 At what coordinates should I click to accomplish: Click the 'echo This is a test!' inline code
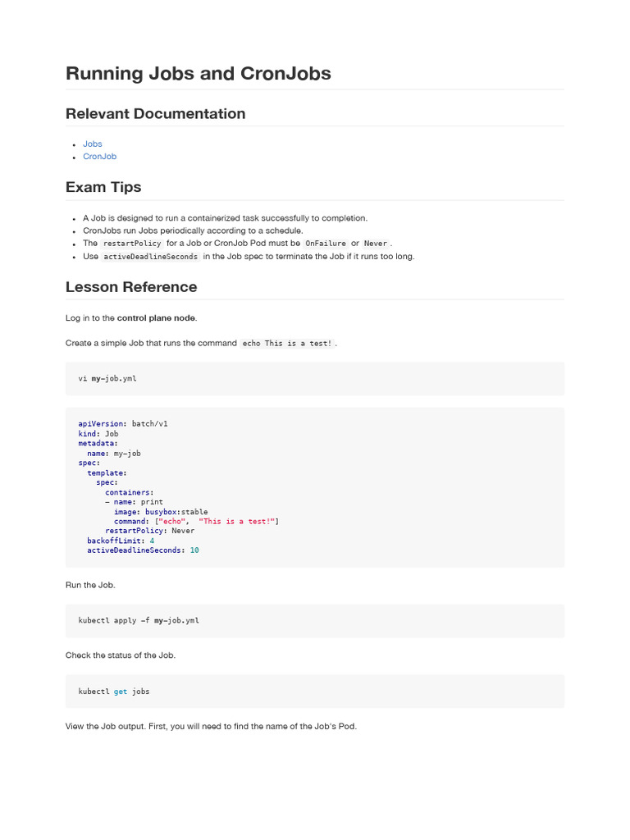click(287, 344)
